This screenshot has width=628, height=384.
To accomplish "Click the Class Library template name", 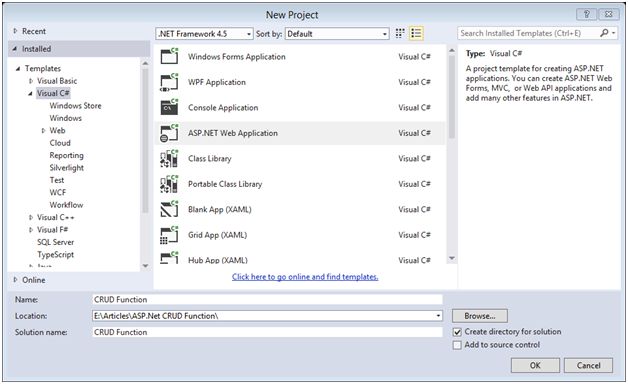I will tap(210, 159).
